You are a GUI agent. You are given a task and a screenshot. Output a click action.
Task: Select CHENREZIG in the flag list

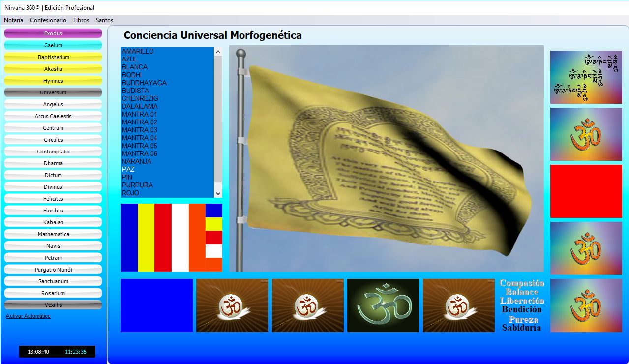pos(168,98)
